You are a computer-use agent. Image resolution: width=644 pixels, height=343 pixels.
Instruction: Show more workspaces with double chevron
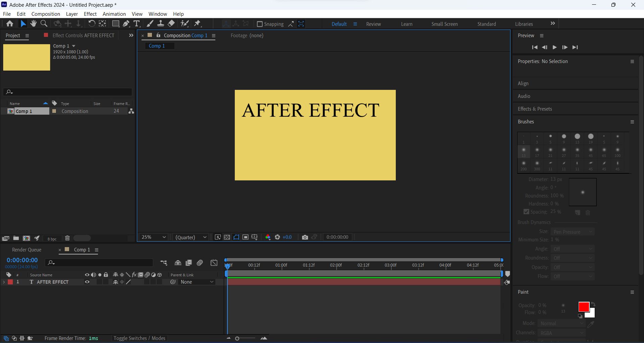tap(553, 23)
